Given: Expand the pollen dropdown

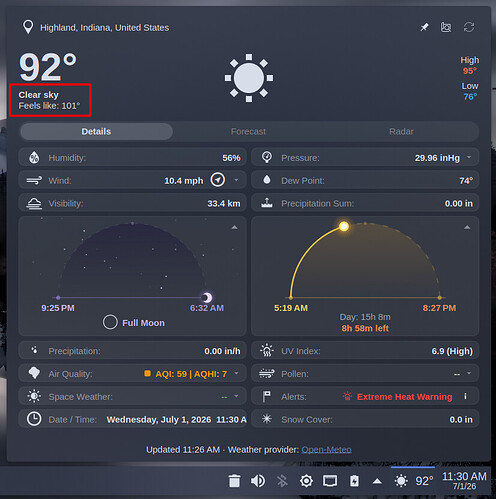Looking at the screenshot, I should [469, 373].
